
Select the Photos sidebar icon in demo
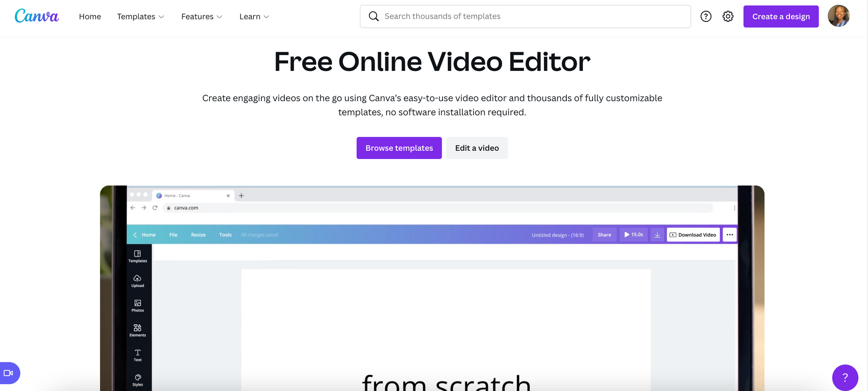[x=138, y=306]
